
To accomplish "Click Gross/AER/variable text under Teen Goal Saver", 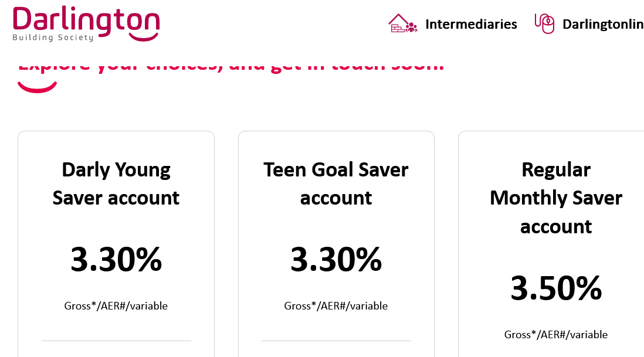I will [x=336, y=306].
